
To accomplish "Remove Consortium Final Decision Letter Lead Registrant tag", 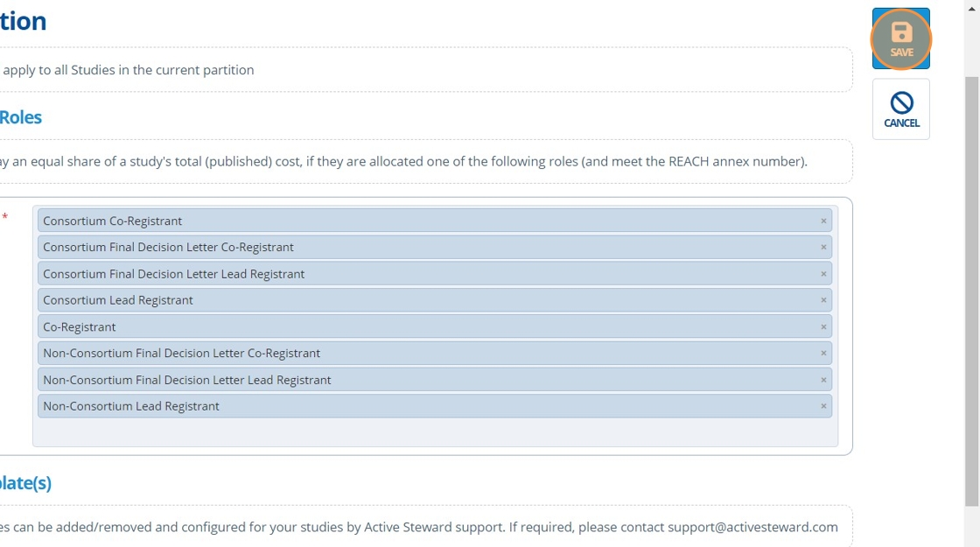I will tap(823, 274).
